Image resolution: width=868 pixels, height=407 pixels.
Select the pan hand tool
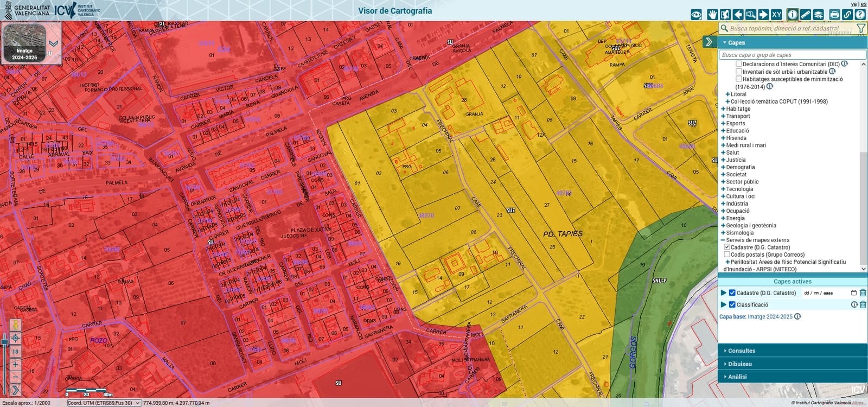click(x=712, y=15)
